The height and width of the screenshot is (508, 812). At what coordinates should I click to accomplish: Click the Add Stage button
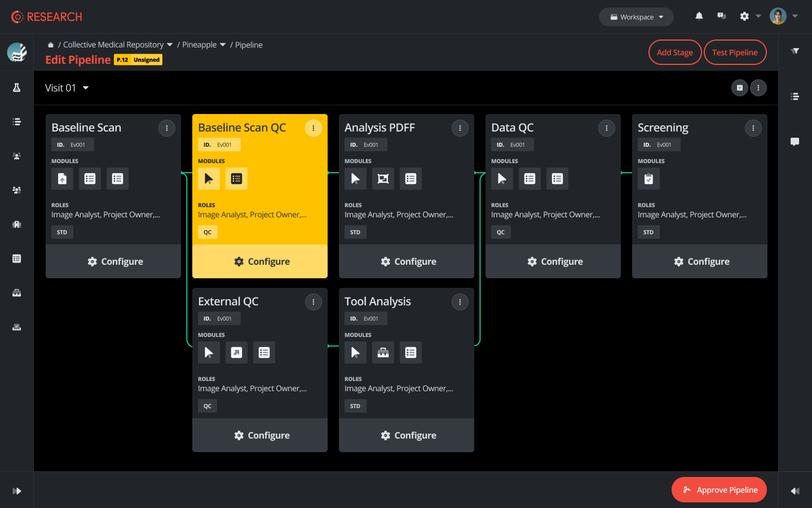coord(674,52)
